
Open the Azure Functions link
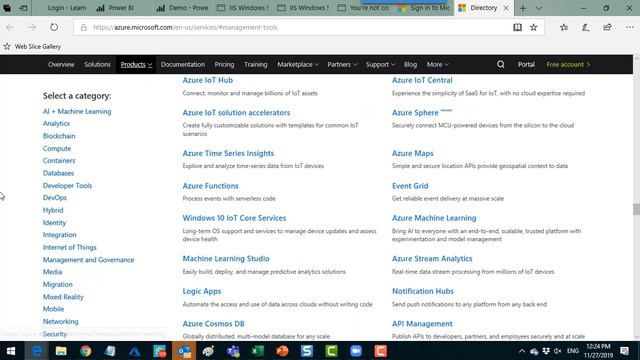(210, 186)
